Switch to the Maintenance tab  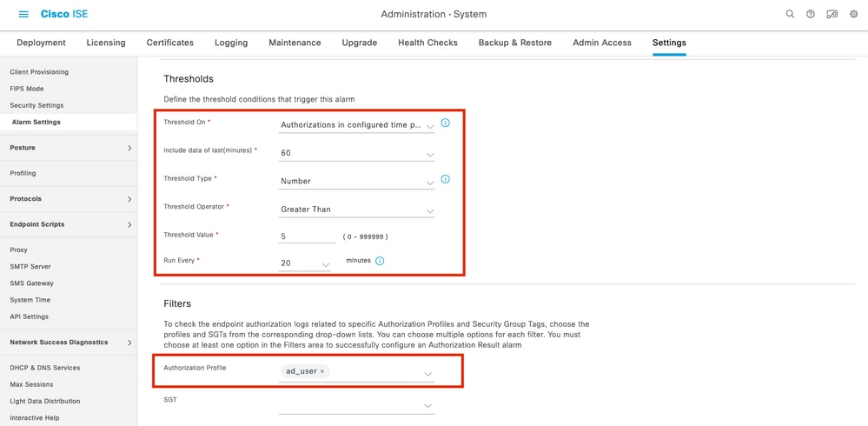pyautogui.click(x=295, y=43)
